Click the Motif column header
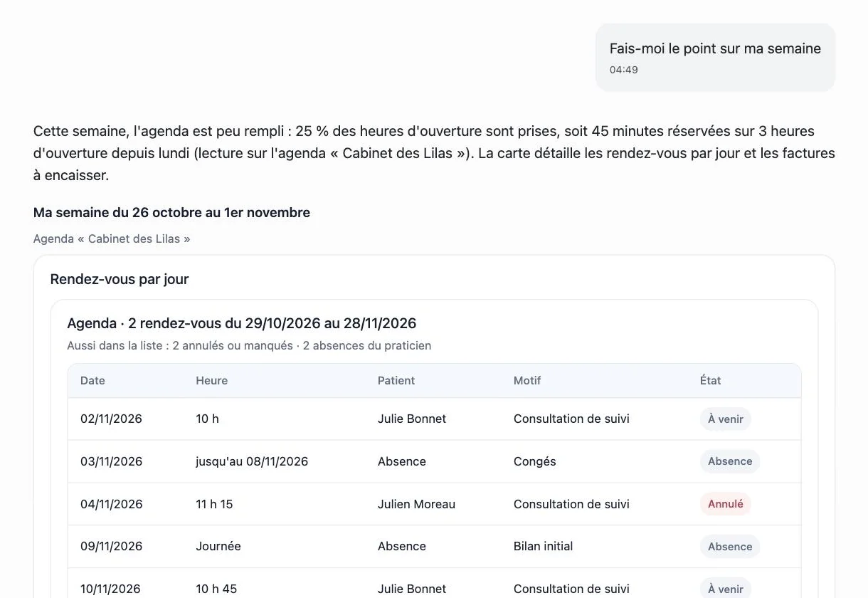 click(x=527, y=380)
